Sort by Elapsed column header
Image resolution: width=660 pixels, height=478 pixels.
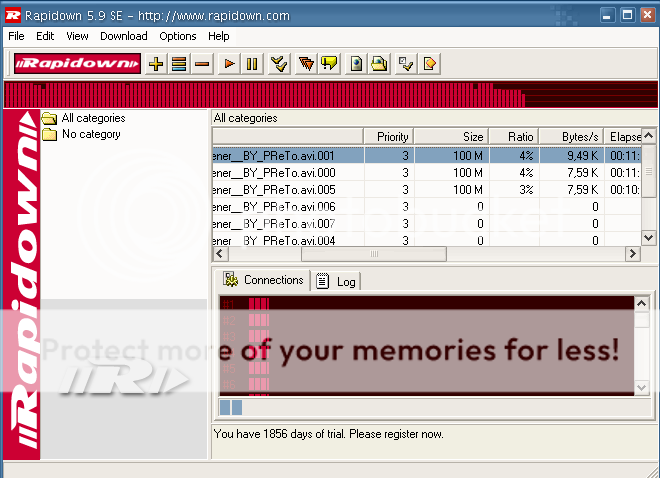pyautogui.click(x=623, y=137)
